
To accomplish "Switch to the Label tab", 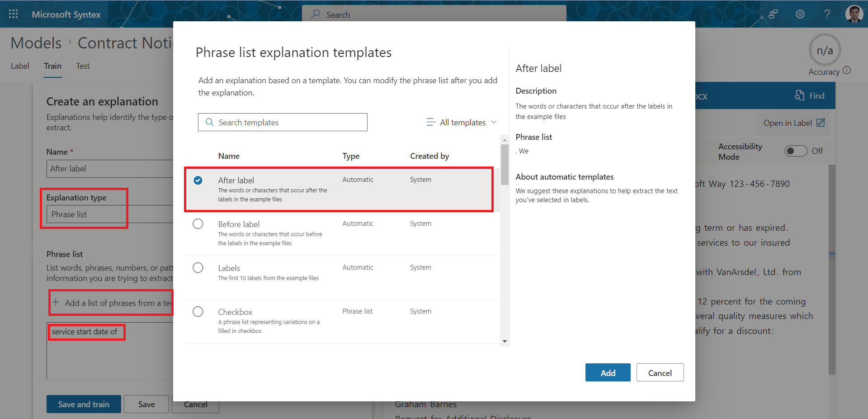I will click(20, 66).
